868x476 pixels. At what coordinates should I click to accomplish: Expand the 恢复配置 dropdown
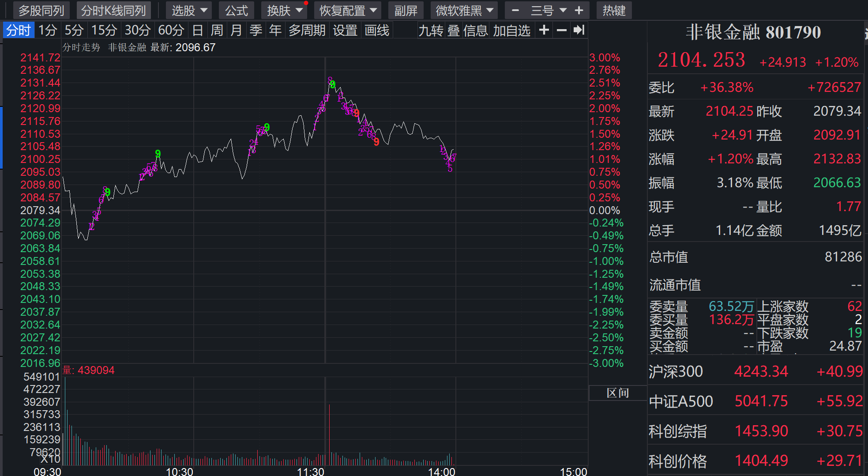[x=348, y=10]
